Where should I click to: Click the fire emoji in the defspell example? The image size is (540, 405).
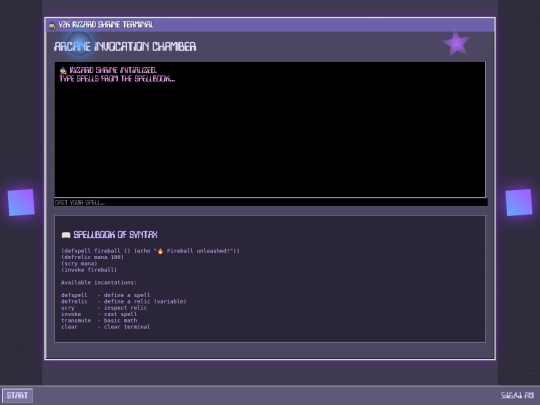coord(160,251)
